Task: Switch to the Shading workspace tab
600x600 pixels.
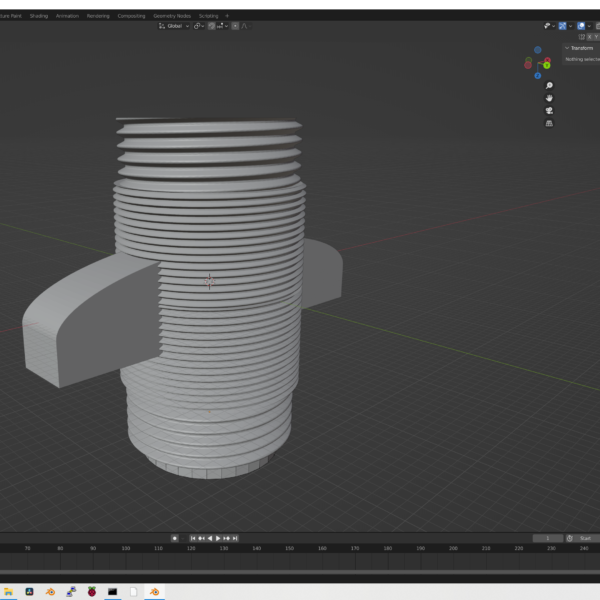Action: coord(38,16)
